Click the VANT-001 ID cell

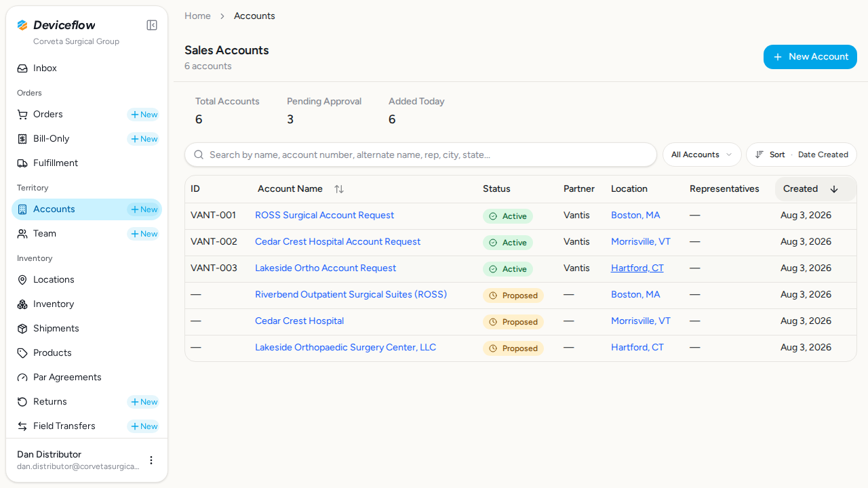pos(213,216)
